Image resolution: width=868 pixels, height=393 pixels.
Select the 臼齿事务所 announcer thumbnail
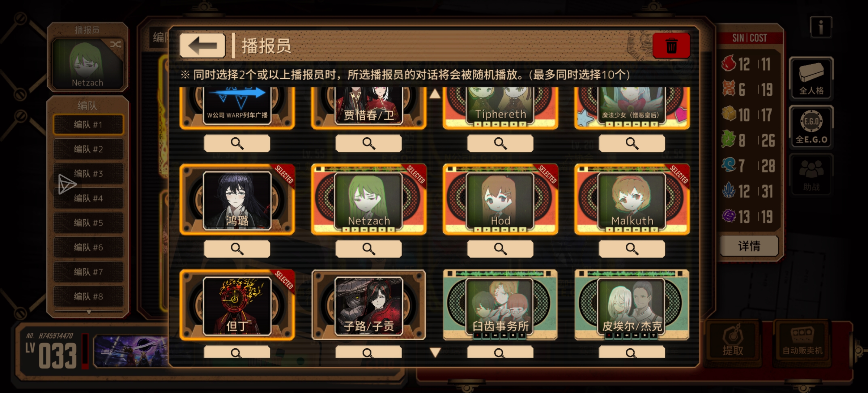(500, 305)
